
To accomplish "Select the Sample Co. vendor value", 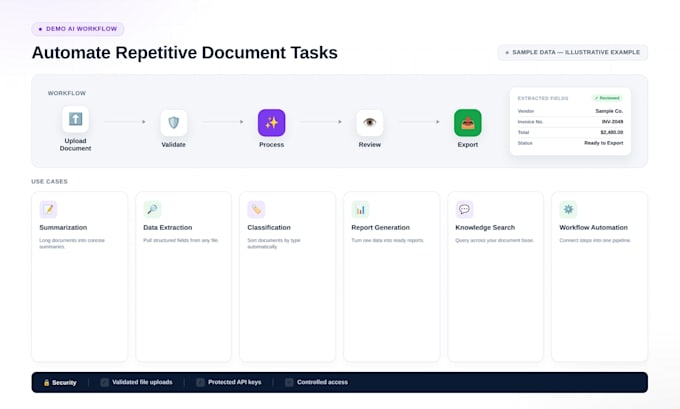I will coord(609,111).
